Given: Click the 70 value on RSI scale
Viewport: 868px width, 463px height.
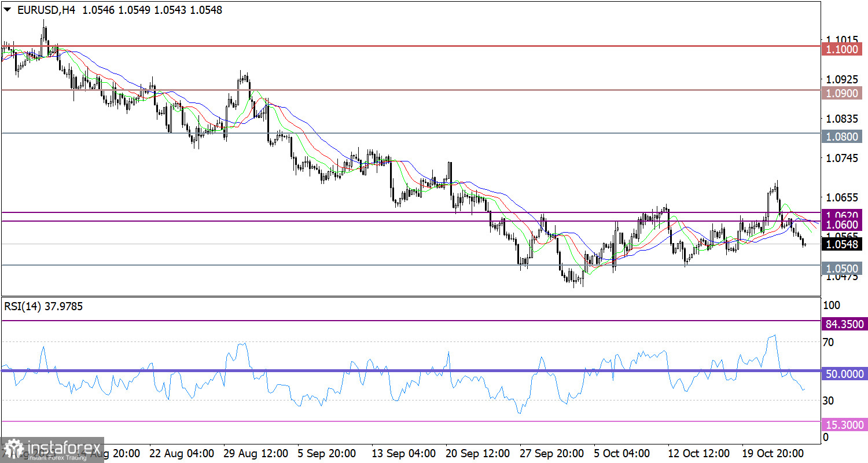Looking at the screenshot, I should coord(828,342).
